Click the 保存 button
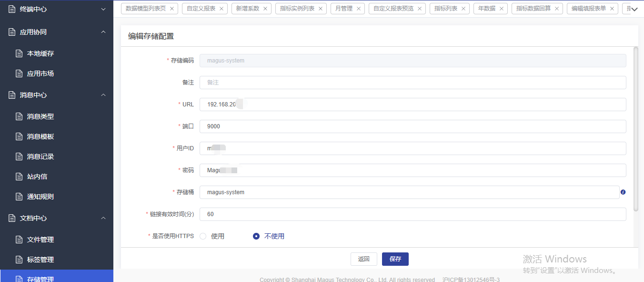 (395, 259)
